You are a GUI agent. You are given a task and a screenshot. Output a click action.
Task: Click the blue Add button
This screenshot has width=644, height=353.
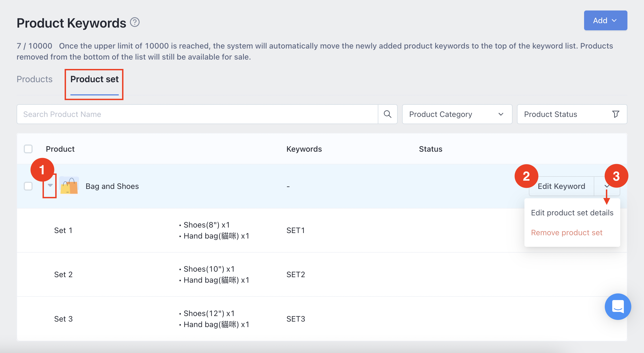click(605, 20)
